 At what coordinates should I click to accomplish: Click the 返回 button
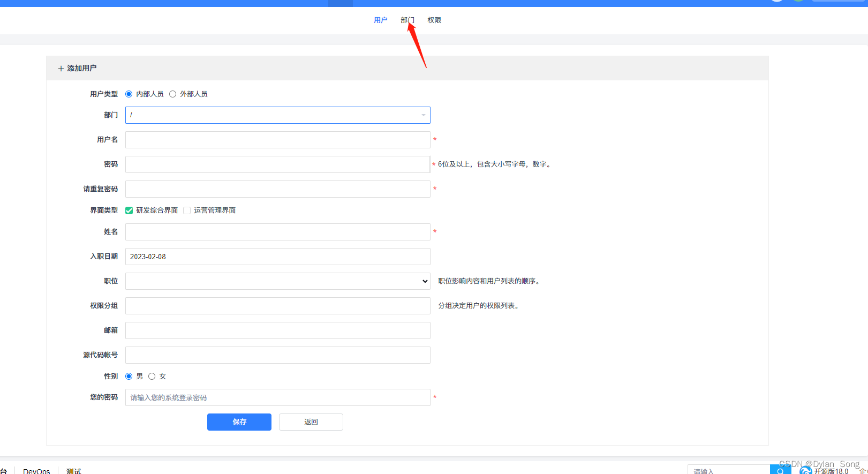311,422
